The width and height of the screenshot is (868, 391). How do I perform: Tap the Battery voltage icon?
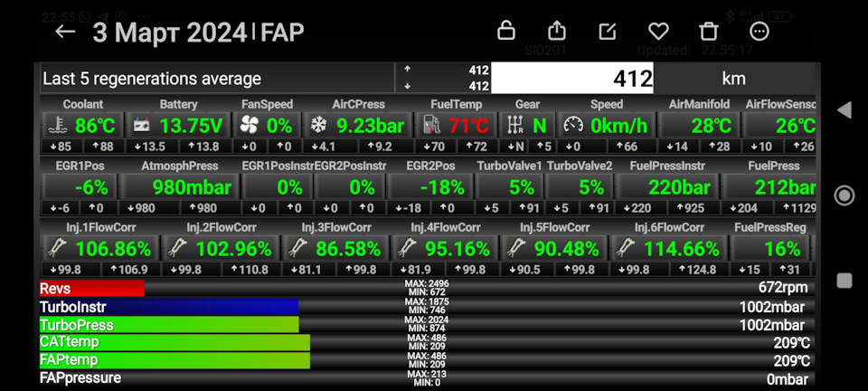(x=143, y=126)
